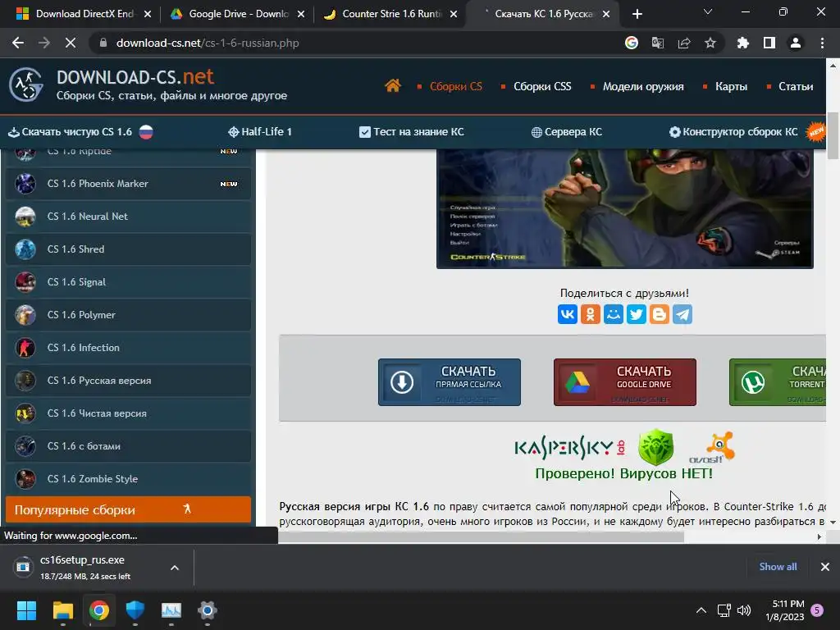Click the Google account icon in address bar
Image resolution: width=840 pixels, height=630 pixels.
click(632, 43)
